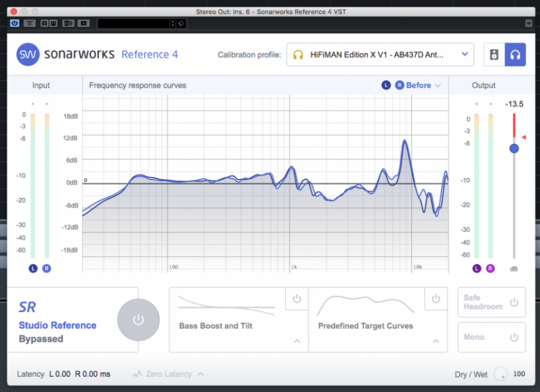Click the bypass effect button in host toolbar
540x392 pixels.
29,23
